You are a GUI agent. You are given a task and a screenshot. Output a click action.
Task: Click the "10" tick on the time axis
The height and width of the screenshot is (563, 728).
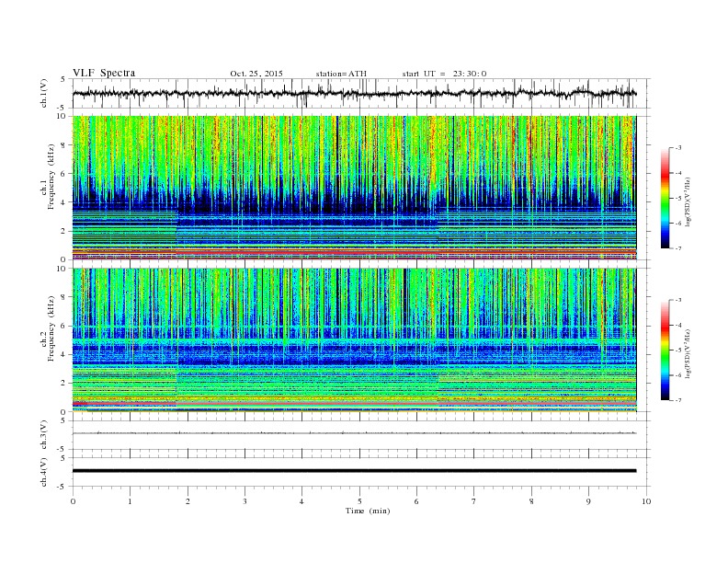click(x=646, y=501)
